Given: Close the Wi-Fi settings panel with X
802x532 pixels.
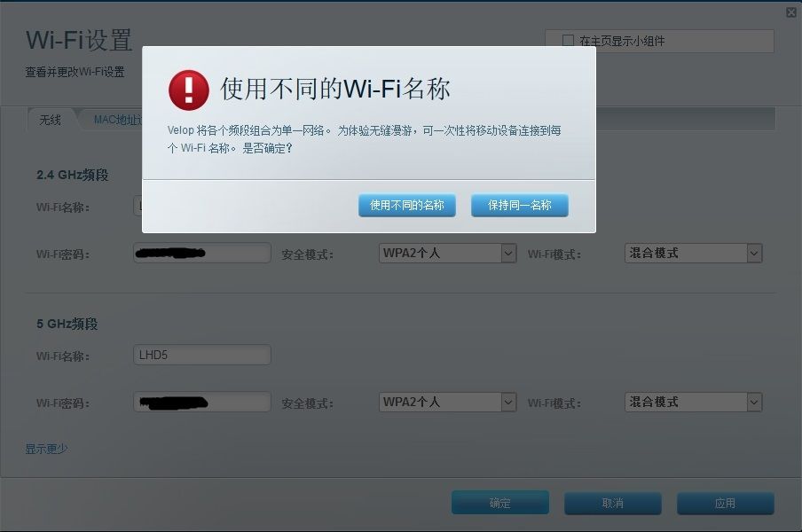Looking at the screenshot, I should [x=791, y=12].
